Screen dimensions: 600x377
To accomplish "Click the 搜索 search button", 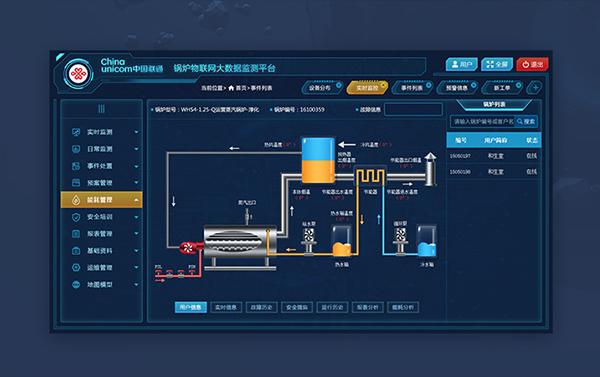I will click(526, 121).
